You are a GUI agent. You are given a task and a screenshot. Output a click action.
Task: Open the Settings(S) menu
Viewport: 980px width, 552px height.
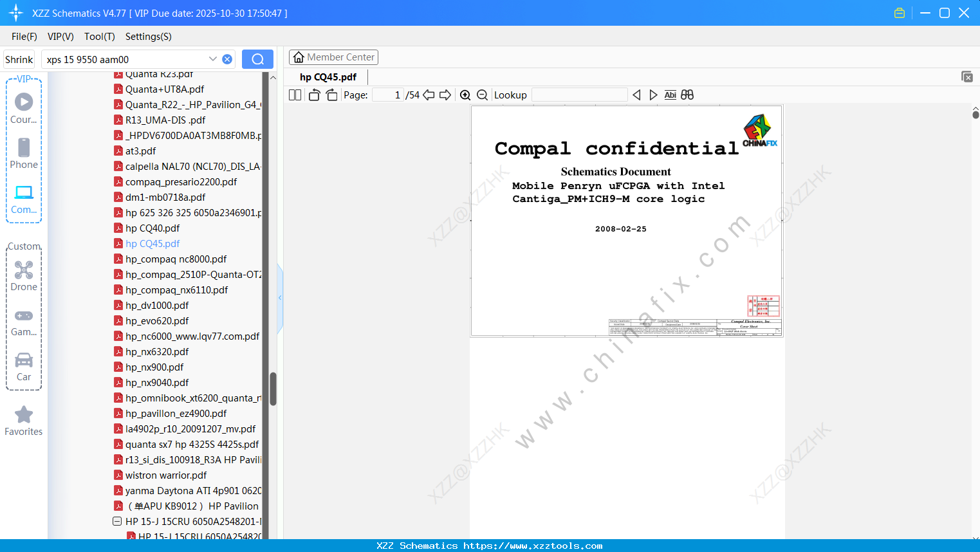point(149,37)
